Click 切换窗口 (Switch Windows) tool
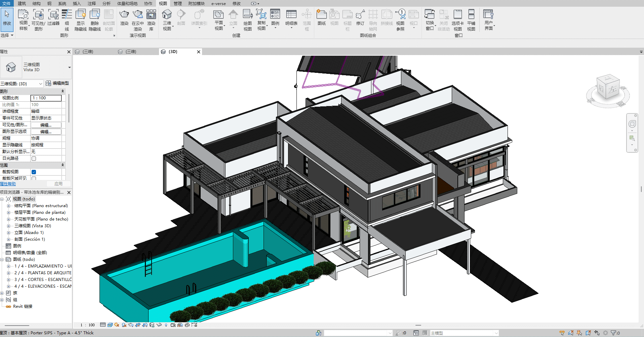Viewport: 644px width, 337px height. tap(430, 19)
